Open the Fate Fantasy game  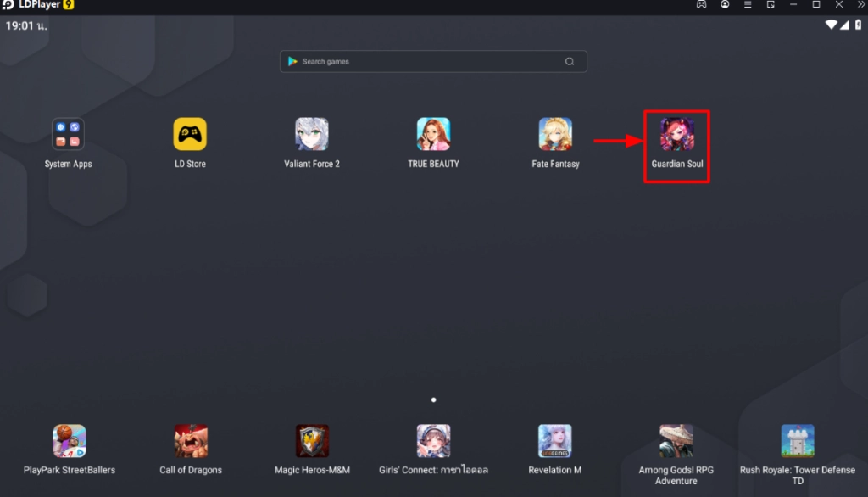point(555,134)
